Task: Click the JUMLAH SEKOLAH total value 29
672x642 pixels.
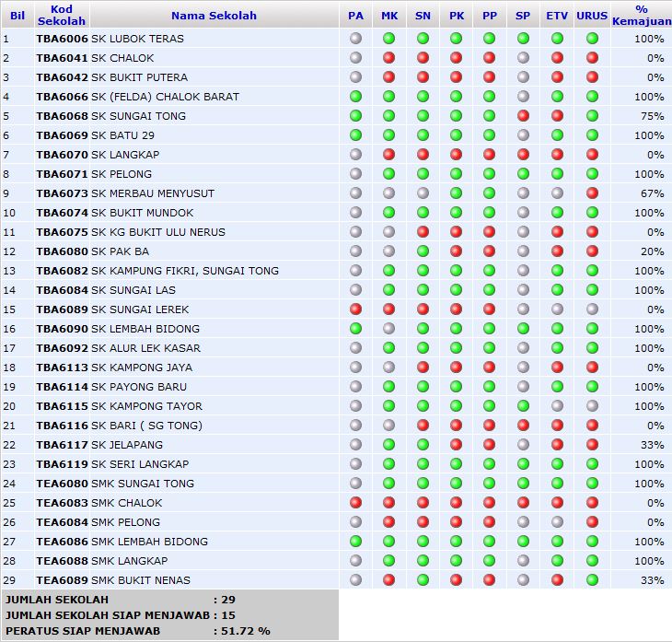Action: pos(228,600)
